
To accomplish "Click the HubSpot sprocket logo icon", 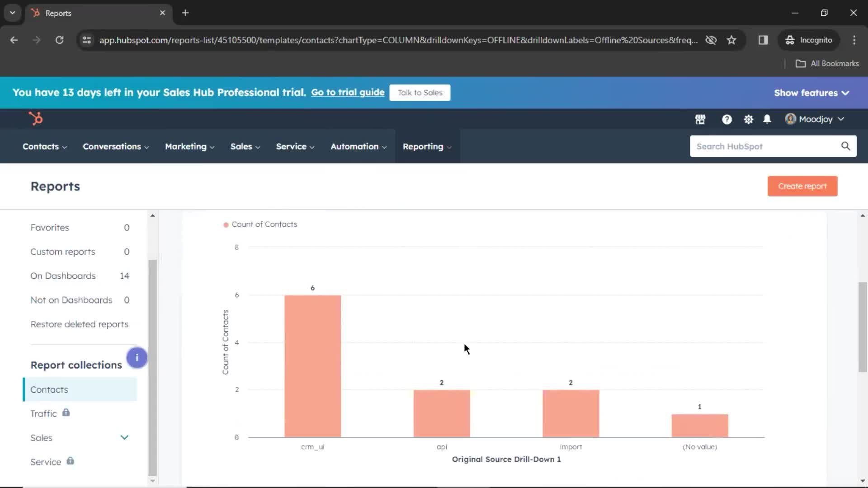I will point(36,118).
